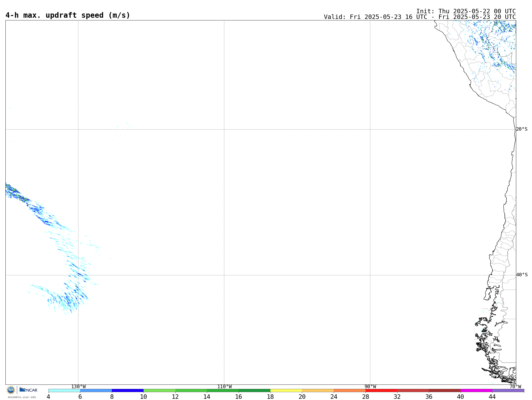Click the dark red 36-40 color swatch
This screenshot has width=532, height=400.
point(445,391)
